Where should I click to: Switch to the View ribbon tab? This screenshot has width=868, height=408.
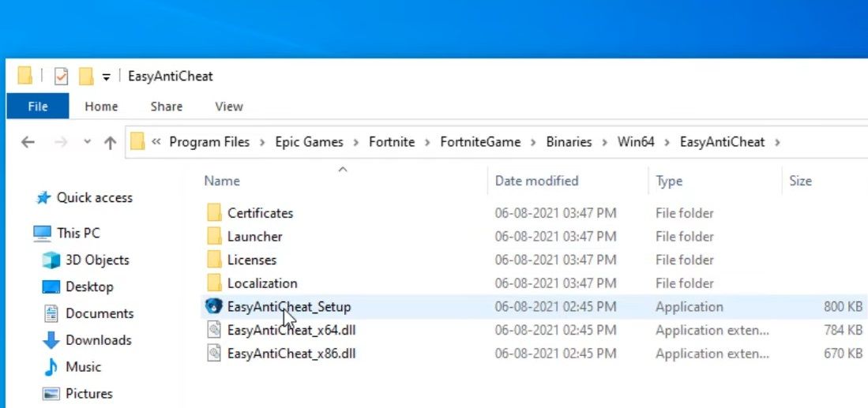tap(228, 107)
